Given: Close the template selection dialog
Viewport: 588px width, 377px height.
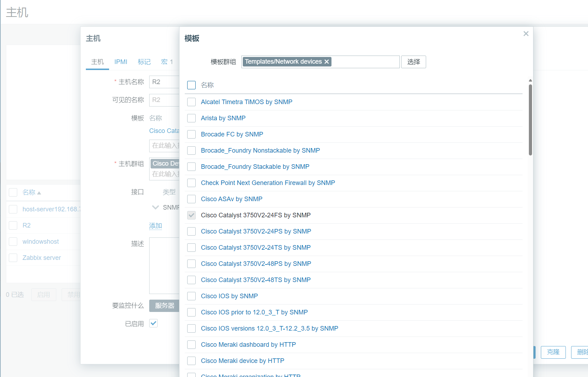Looking at the screenshot, I should tap(526, 34).
